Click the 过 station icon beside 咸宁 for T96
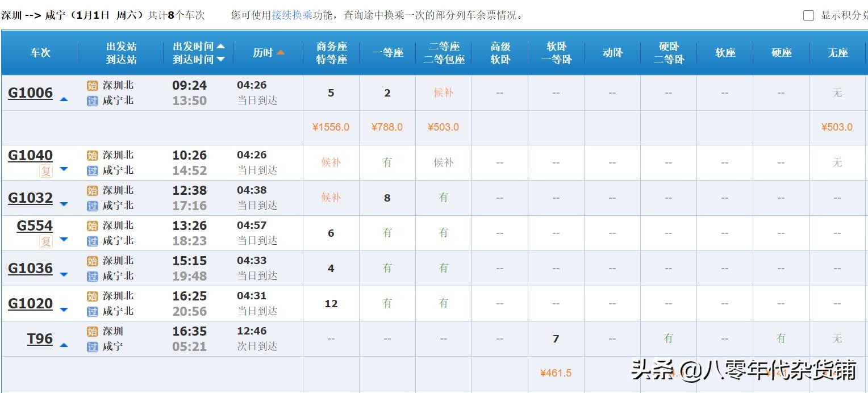 [x=92, y=345]
